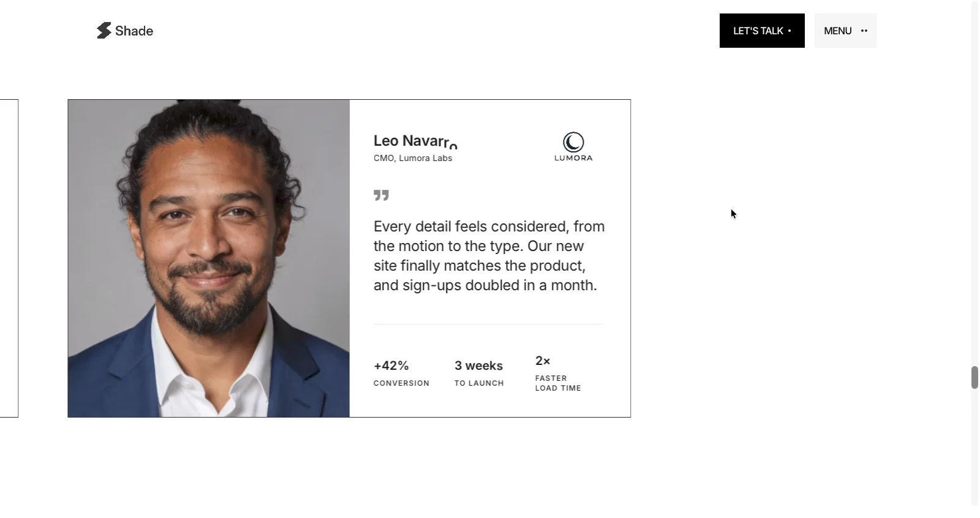Click the page scrollbar thumb
Viewport: 980px width, 518px height.
coord(974,377)
